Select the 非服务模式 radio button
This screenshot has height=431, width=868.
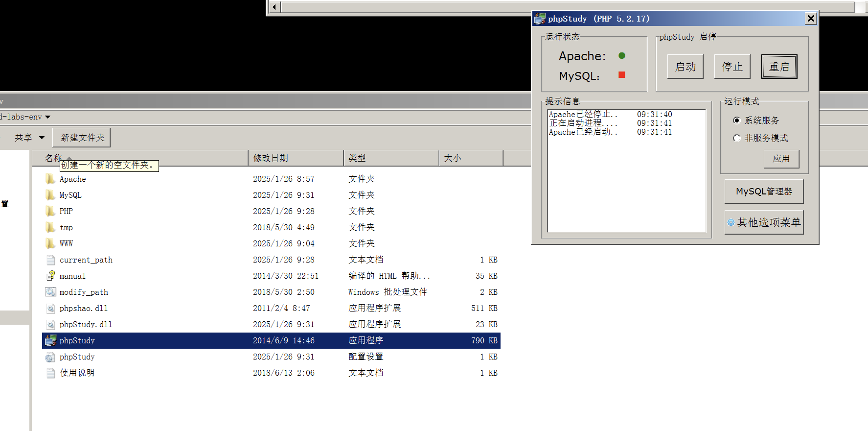click(x=737, y=138)
